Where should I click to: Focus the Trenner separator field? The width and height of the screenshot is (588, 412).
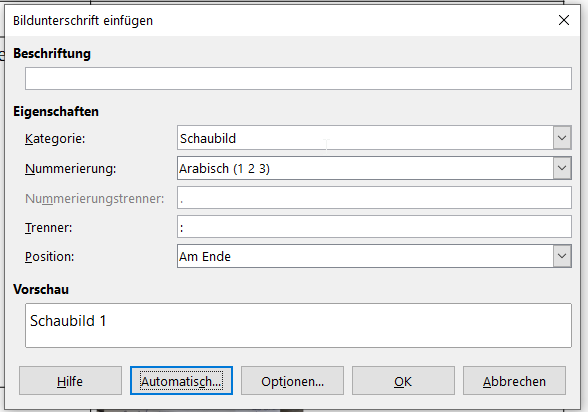tap(374, 226)
